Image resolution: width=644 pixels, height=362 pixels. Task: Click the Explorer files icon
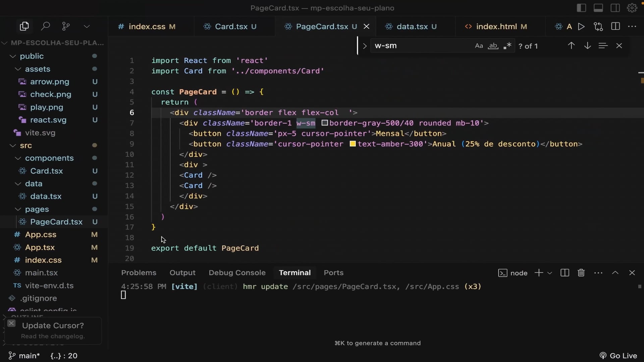pyautogui.click(x=24, y=26)
